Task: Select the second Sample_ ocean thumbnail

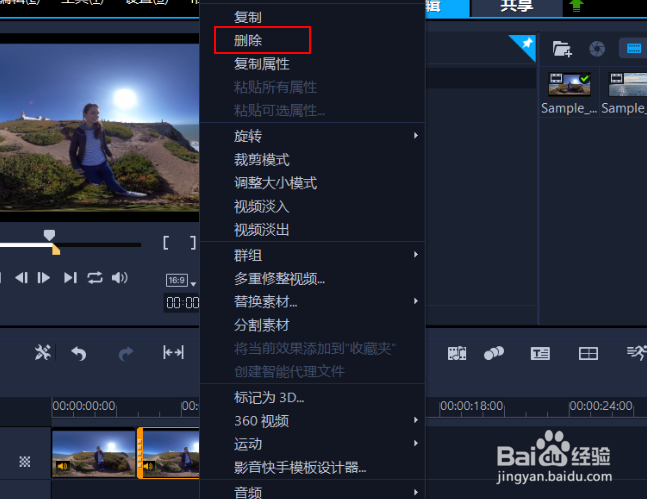Action: pos(628,84)
